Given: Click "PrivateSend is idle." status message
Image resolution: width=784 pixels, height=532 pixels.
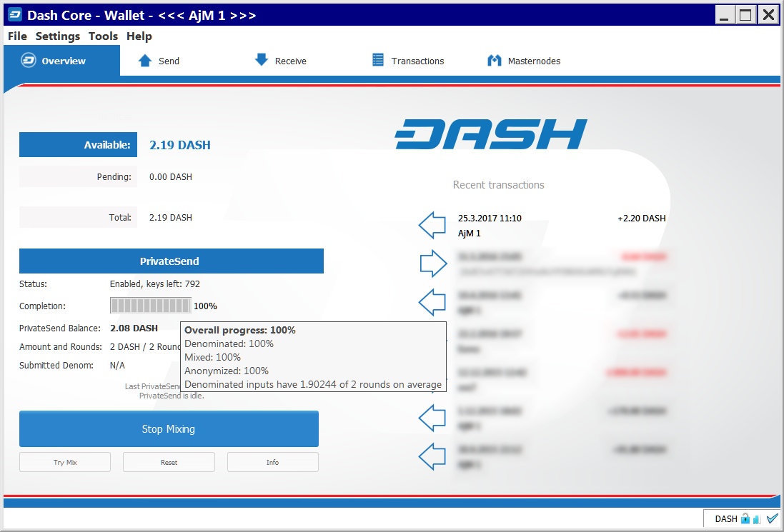Looking at the screenshot, I should [x=172, y=396].
